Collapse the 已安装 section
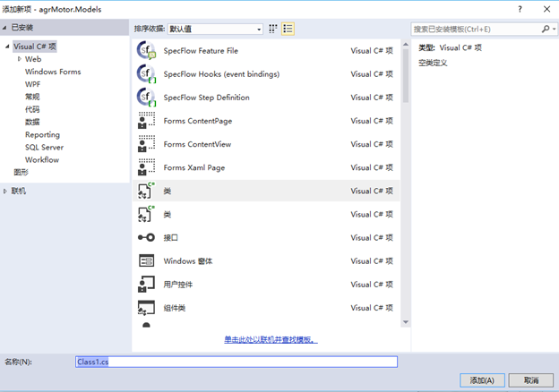The height and width of the screenshot is (392, 559). coord(4,28)
